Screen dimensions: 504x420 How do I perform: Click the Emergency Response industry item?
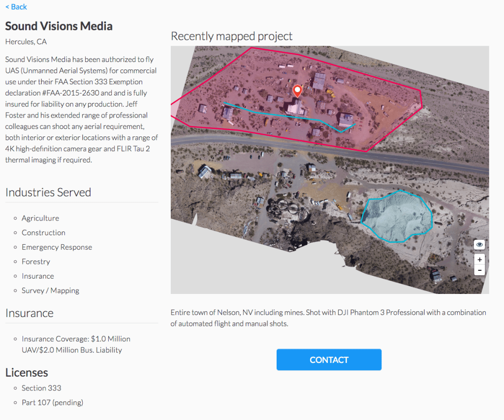tap(57, 247)
